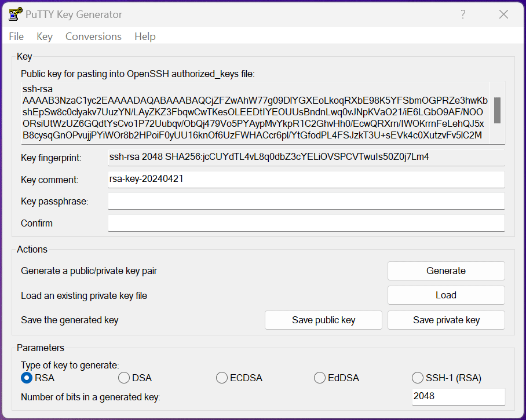526x420 pixels.
Task: Click the question mark help button in title bar
Action: coord(463,14)
